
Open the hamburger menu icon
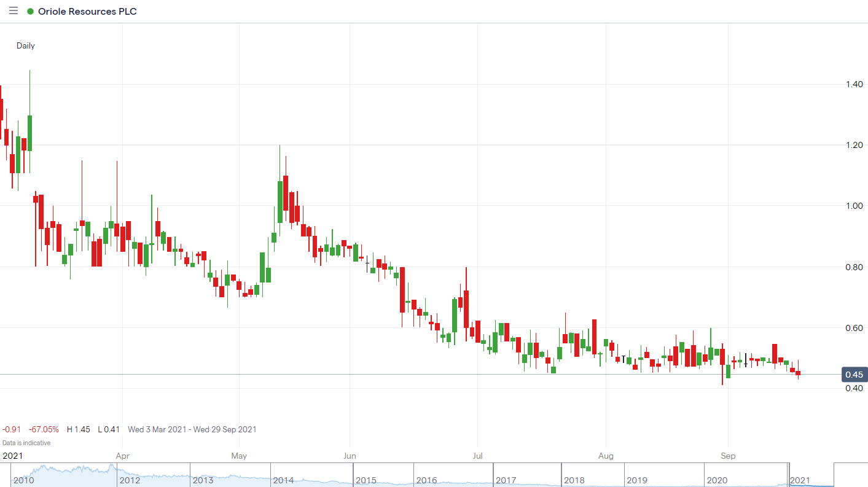[x=14, y=11]
